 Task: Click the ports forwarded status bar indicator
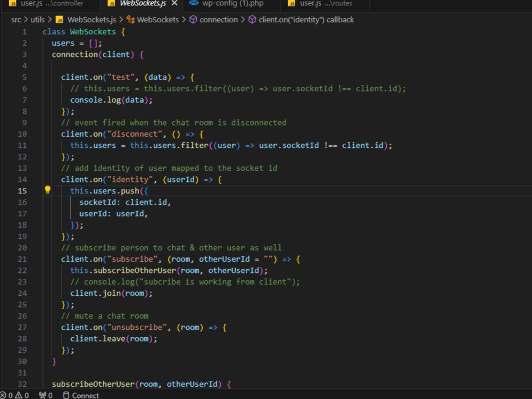coord(45,395)
